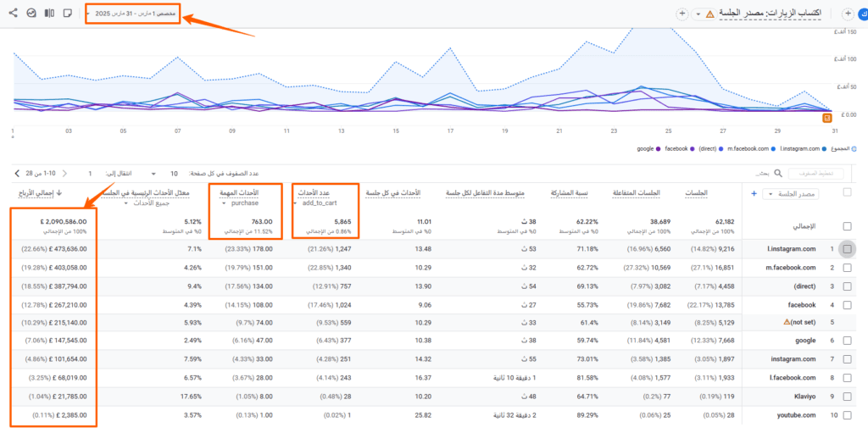
Task: Click the add comparison plus beside blue avatar
Action: [847, 14]
